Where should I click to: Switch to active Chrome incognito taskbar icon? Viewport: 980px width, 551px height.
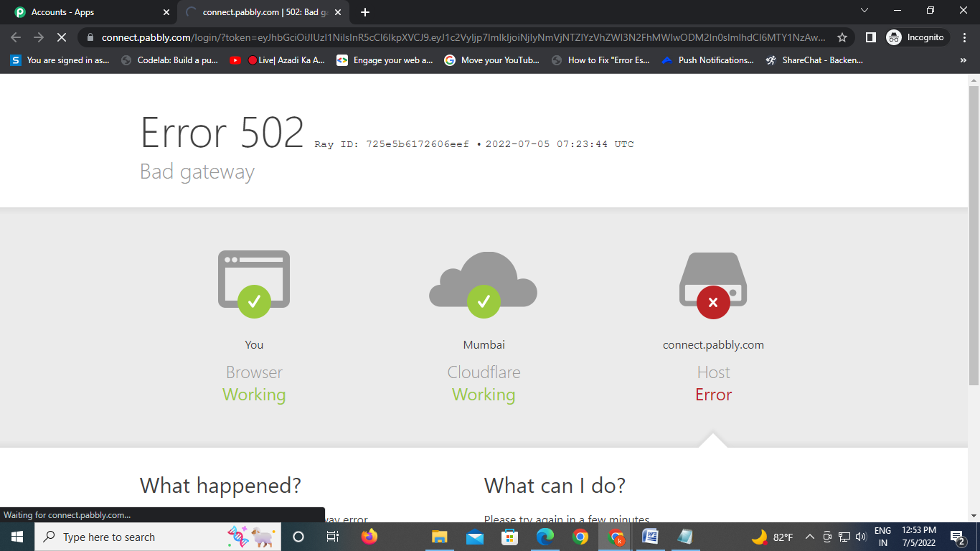[616, 537]
